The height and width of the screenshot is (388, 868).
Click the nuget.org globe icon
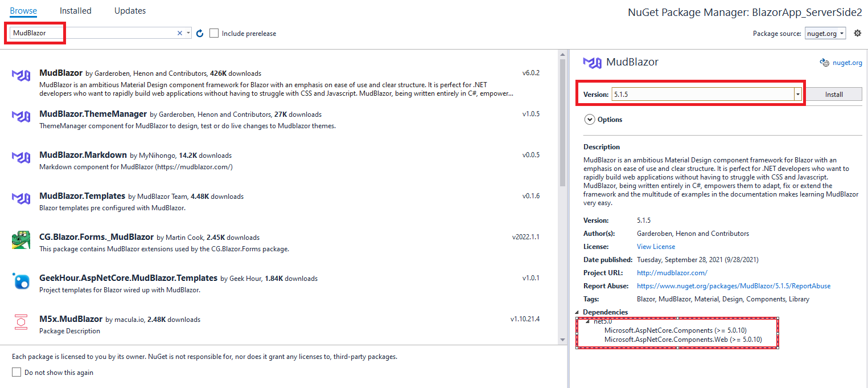tap(824, 63)
